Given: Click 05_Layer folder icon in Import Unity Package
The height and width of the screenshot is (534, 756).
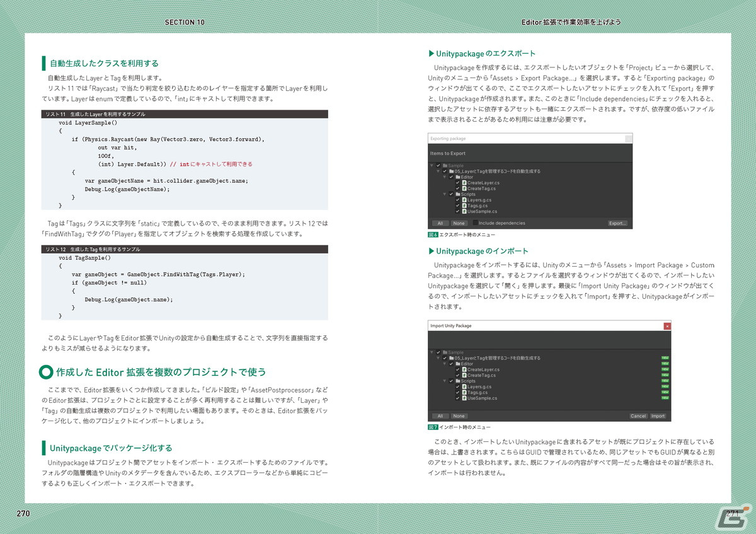Looking at the screenshot, I should (452, 358).
